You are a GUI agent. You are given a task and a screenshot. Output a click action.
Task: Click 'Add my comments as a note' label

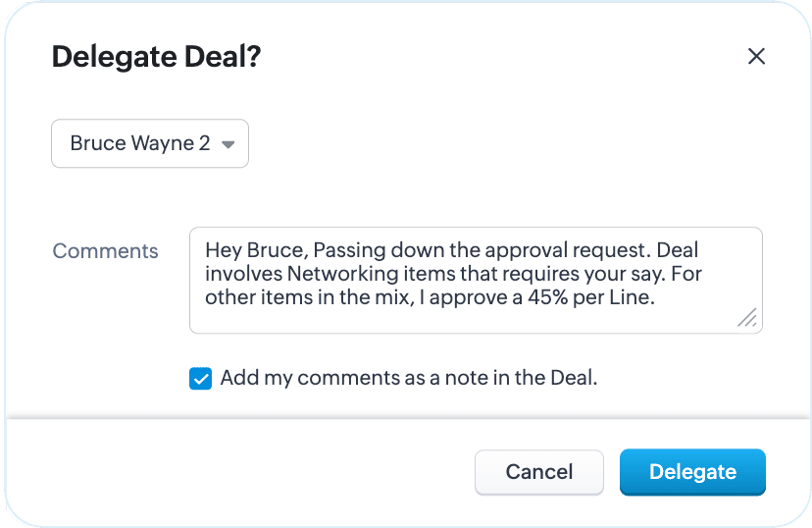pyautogui.click(x=409, y=378)
